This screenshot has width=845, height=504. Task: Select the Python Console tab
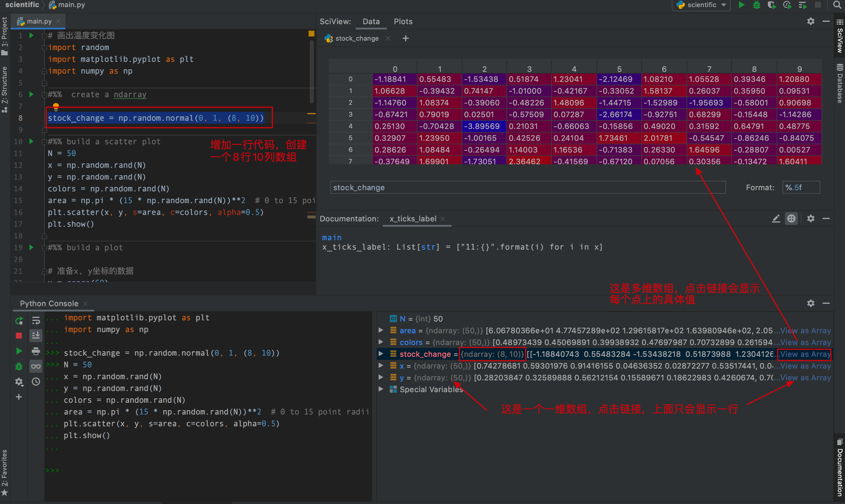(x=49, y=303)
